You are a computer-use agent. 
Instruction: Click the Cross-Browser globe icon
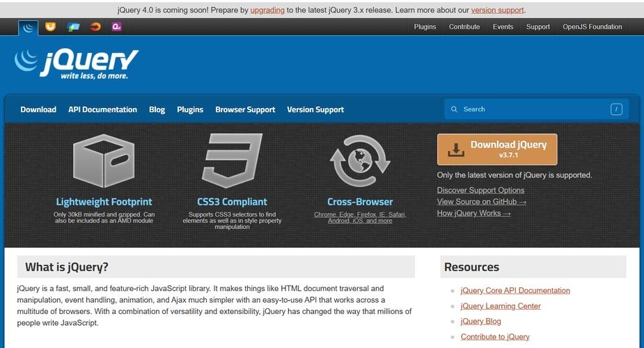click(360, 161)
